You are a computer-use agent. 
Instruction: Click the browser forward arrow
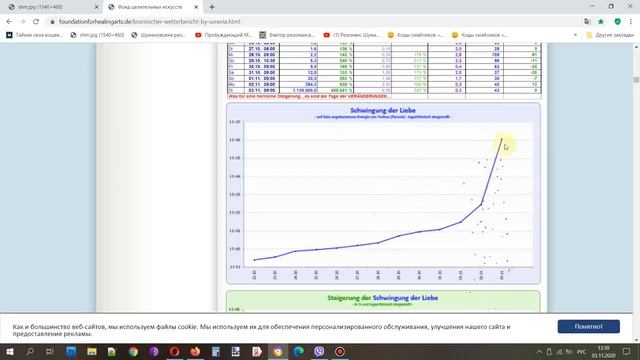pyautogui.click(x=22, y=22)
